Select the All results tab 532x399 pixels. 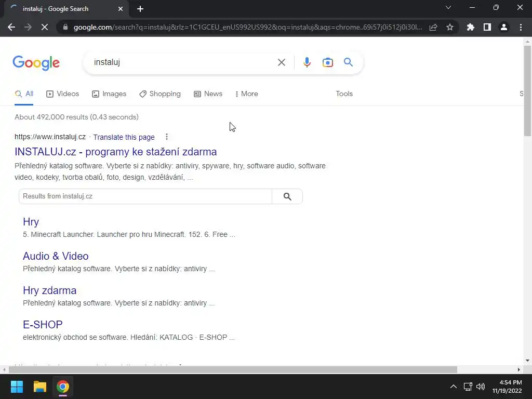point(24,94)
